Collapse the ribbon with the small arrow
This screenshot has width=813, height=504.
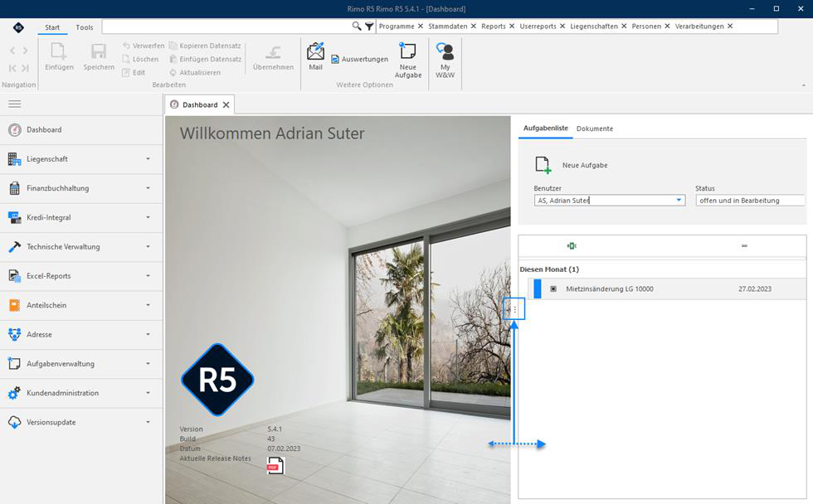804,85
